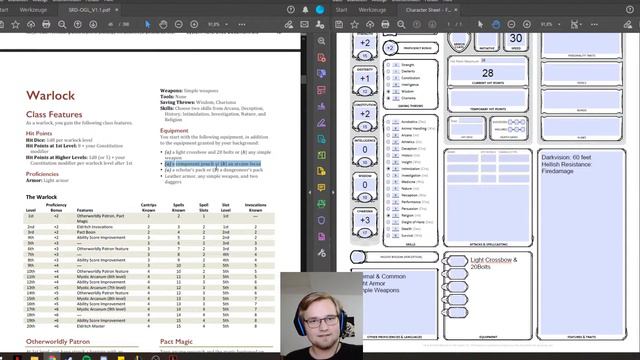Zoom in on SRD-OGL document
This screenshot has height=360, width=640.
(194, 24)
